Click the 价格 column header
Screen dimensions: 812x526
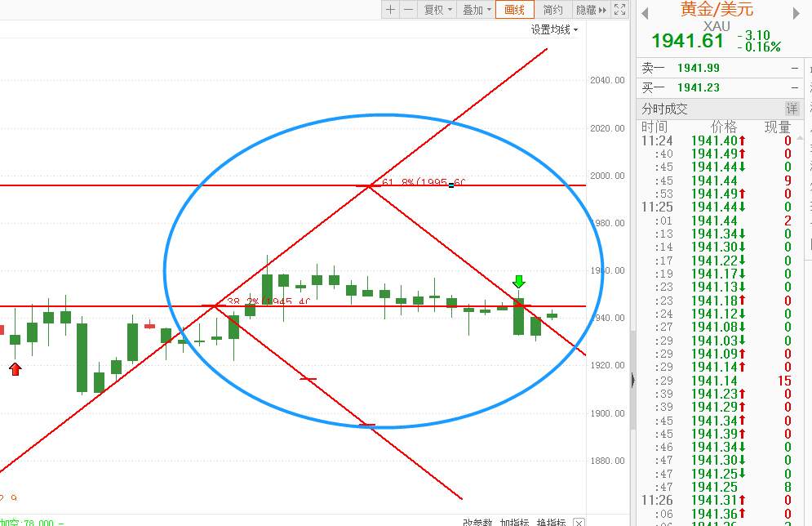724,127
